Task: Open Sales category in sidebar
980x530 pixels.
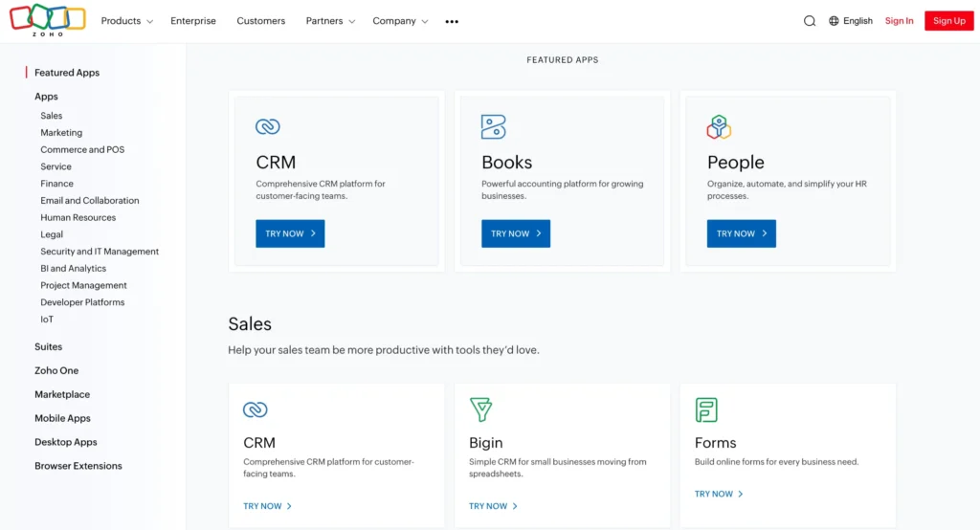Action: coord(52,116)
